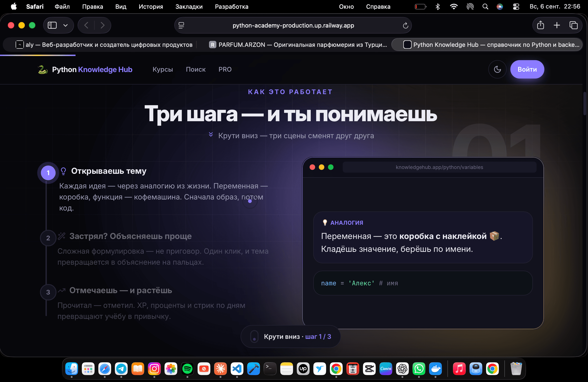Open the Курсы navigation link
Screen dimensions: 588x382
pyautogui.click(x=163, y=69)
